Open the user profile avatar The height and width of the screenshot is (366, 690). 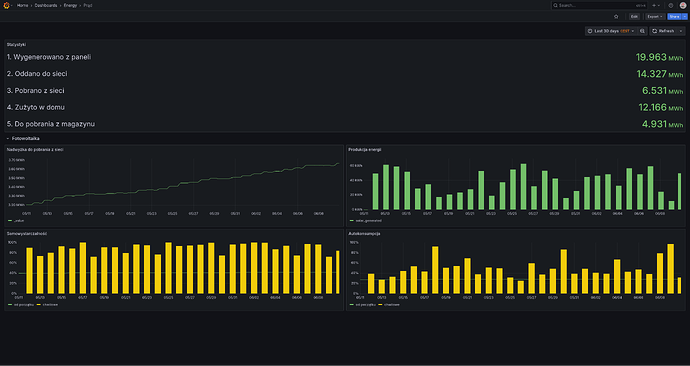tap(683, 5)
